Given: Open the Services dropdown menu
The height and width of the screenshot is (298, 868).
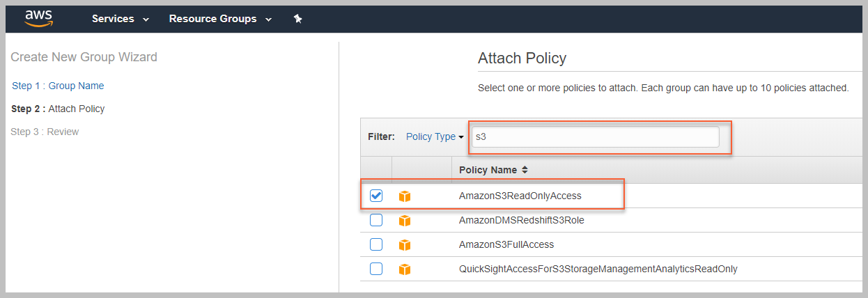Looking at the screenshot, I should tap(121, 19).
